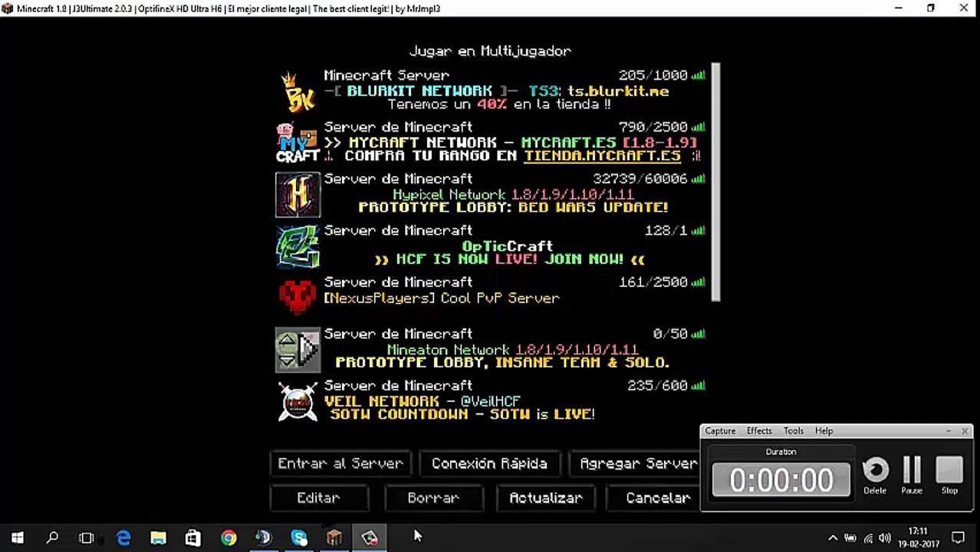980x552 pixels.
Task: Select '[NexusPlayers] Cool PvP Server' entry
Action: [x=442, y=297]
